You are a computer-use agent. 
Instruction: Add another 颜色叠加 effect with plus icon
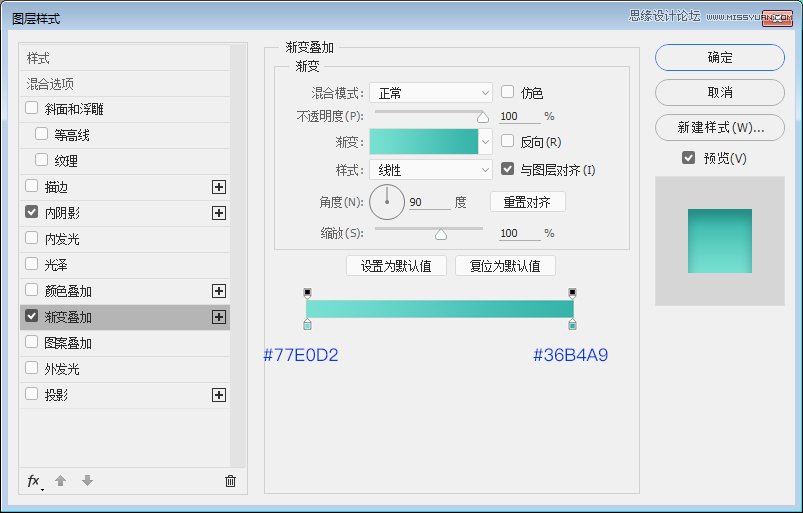point(219,291)
